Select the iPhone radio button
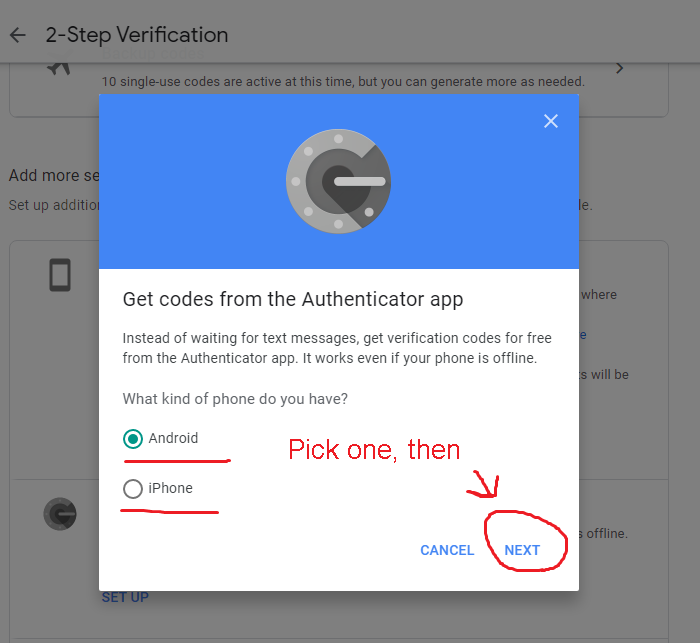Screen dimensions: 700x643 click(133, 489)
